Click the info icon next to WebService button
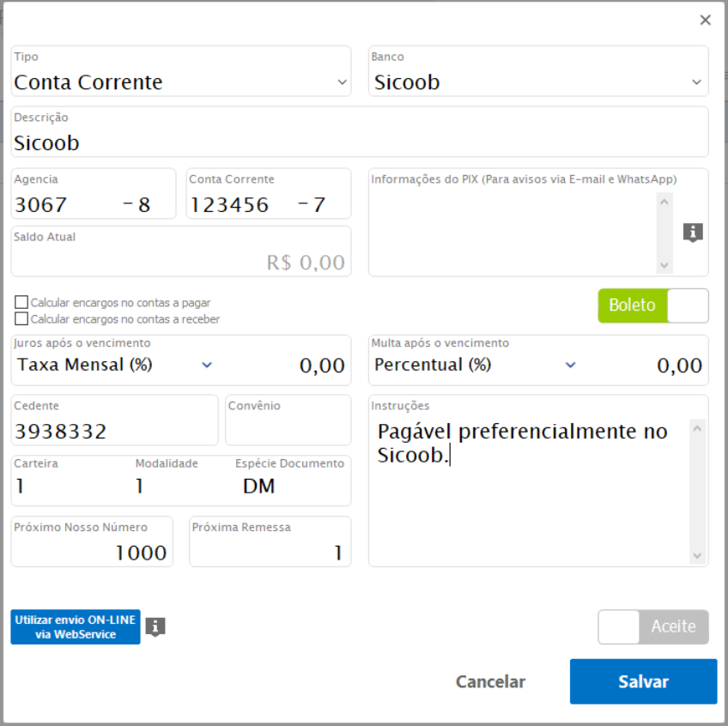 [x=155, y=627]
